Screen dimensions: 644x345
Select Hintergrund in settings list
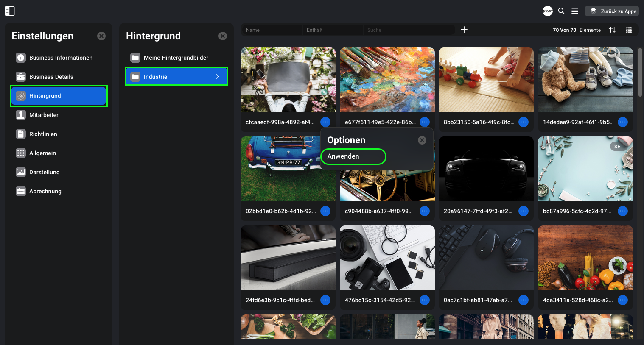click(x=59, y=96)
